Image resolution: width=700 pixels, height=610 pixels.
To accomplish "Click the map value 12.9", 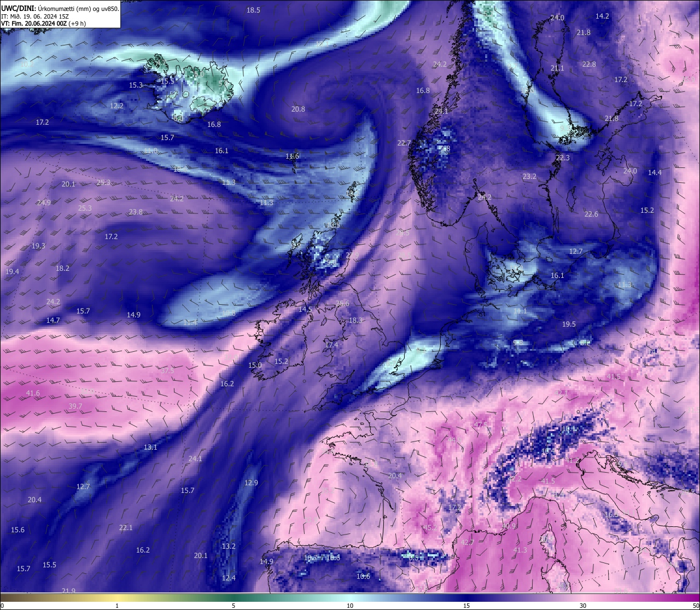I will [x=251, y=483].
